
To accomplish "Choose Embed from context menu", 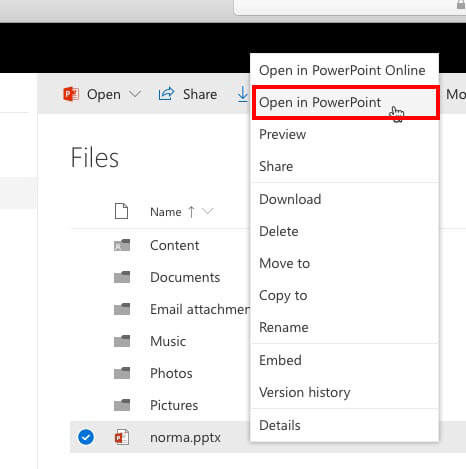I will pos(344,360).
